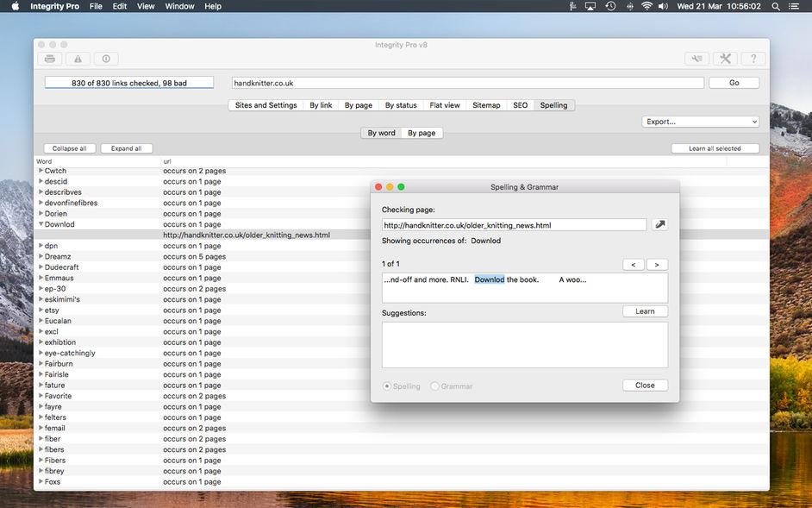Click the Go button
This screenshot has width=812, height=508.
click(734, 83)
